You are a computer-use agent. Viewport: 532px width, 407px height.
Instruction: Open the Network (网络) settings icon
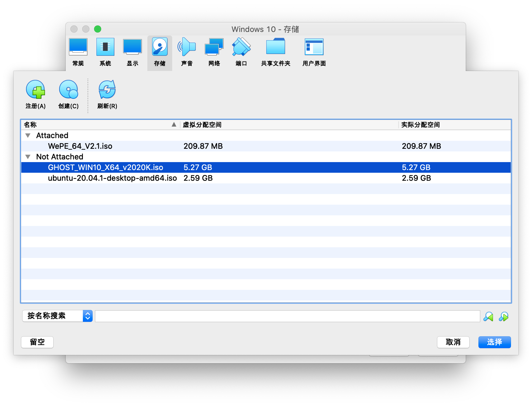[214, 47]
